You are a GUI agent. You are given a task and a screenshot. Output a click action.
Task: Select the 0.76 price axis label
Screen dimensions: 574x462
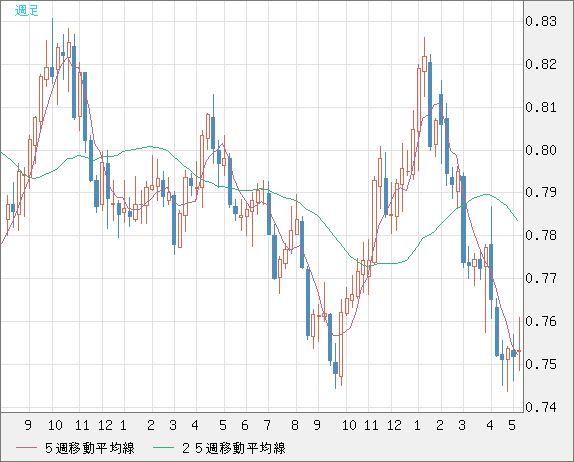point(541,321)
